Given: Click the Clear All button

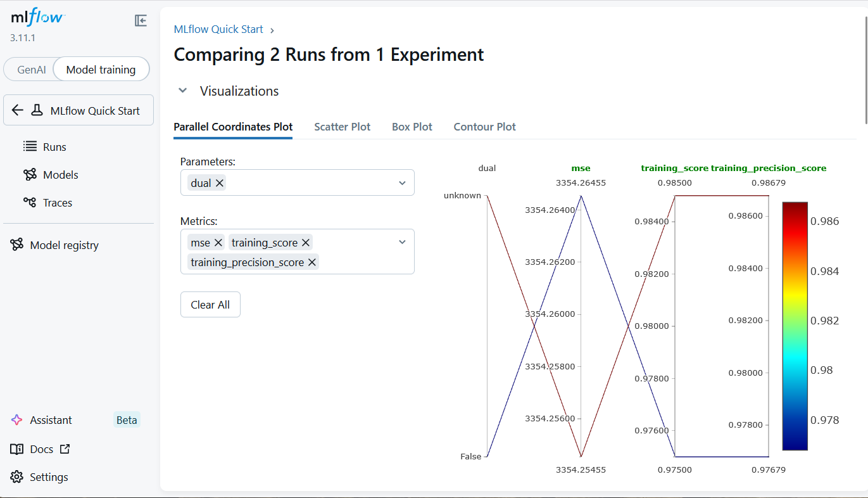Looking at the screenshot, I should click(210, 305).
